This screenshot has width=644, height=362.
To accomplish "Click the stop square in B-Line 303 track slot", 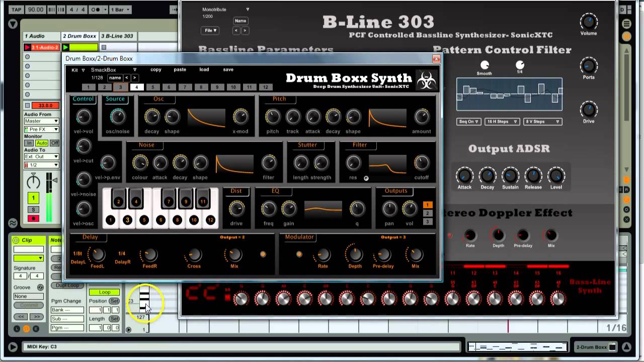I will [104, 47].
